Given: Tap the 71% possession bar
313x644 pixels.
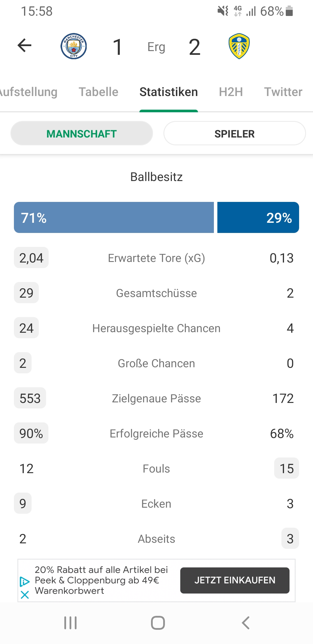Looking at the screenshot, I should click(x=114, y=218).
